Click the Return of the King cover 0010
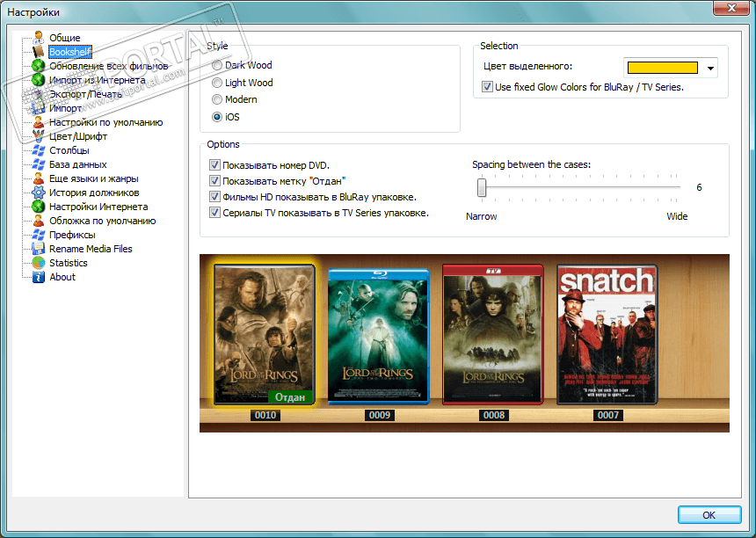The height and width of the screenshot is (538, 756). point(265,334)
